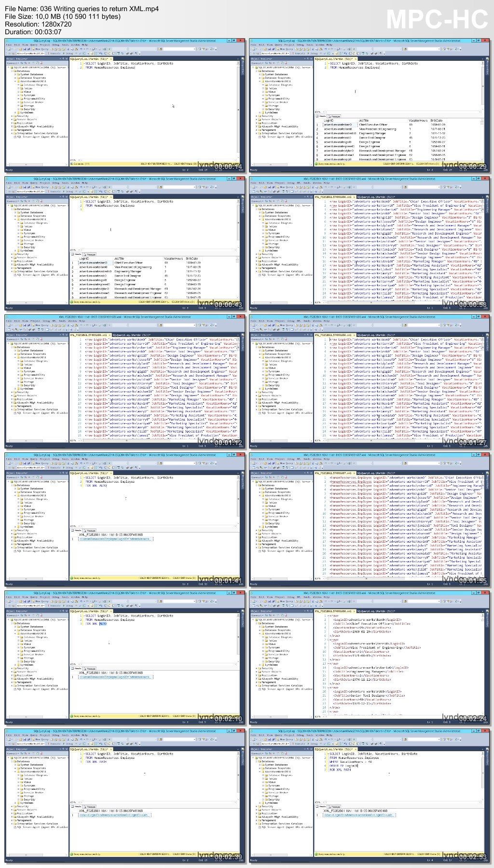494x868 pixels.
Task: Click the 'Resolution: 1280x720' line
Action: 38,24
